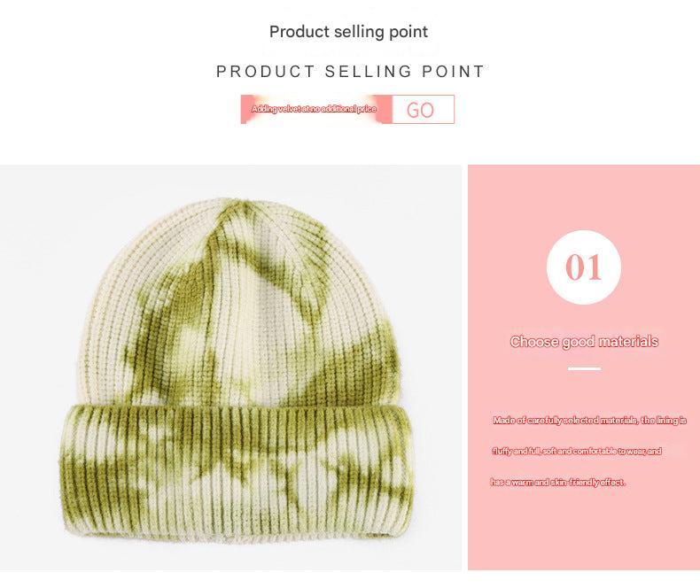
Task: Click the uppercase PRODUCT SELLING POINT title
Action: [x=351, y=72]
